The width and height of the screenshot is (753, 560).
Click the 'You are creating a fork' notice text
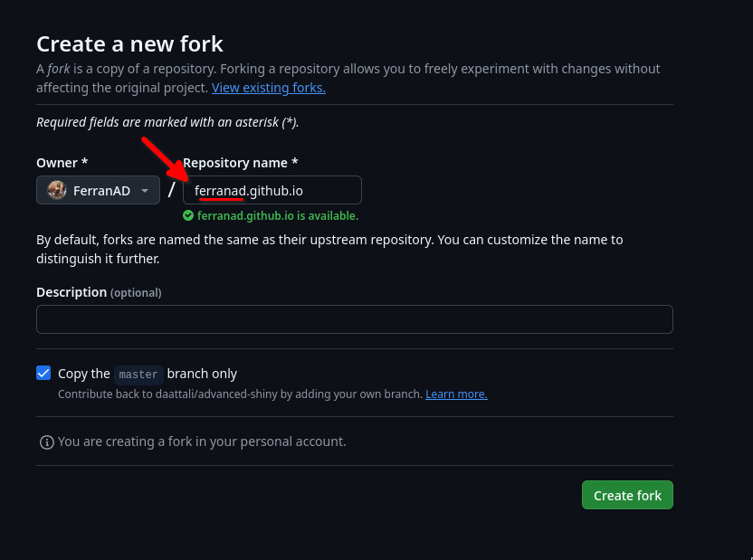202,441
